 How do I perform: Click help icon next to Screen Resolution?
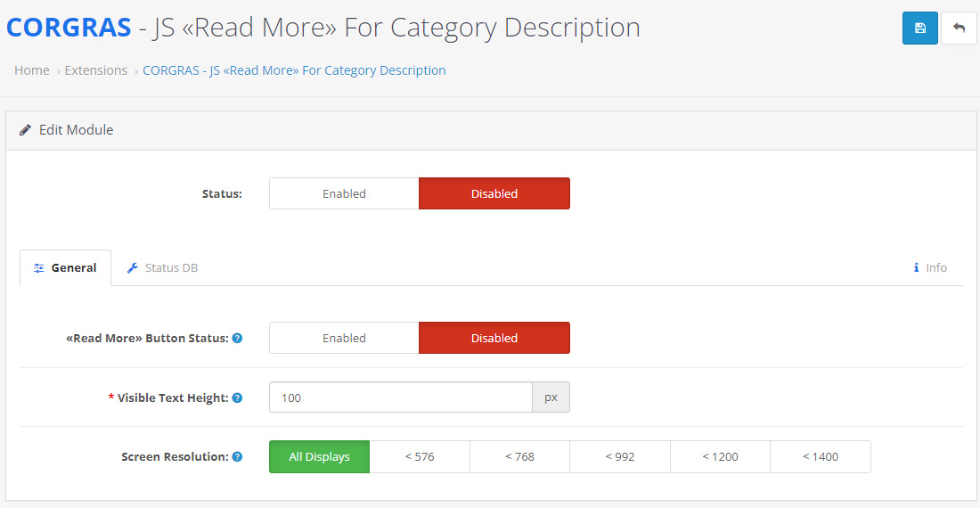(x=238, y=457)
